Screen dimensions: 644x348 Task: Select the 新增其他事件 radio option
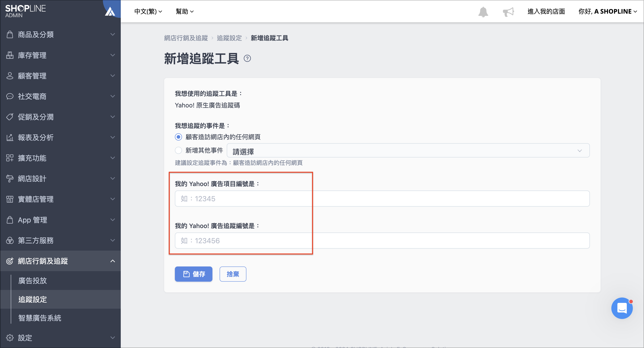(178, 150)
